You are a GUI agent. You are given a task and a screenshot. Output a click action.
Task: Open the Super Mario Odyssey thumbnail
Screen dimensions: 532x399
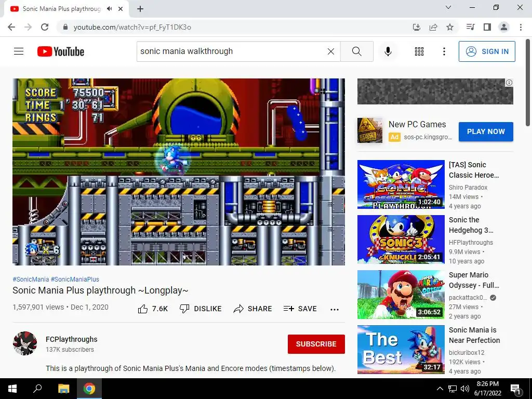pos(401,295)
